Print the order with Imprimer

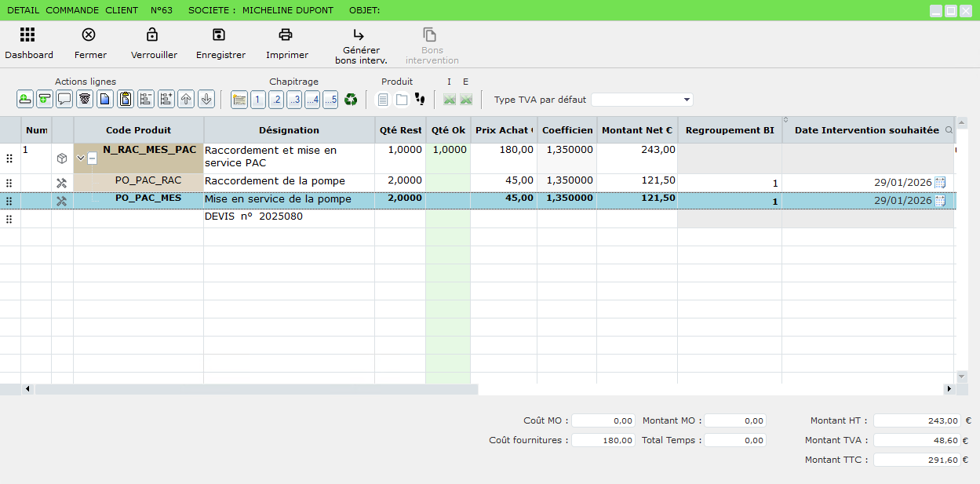click(x=286, y=35)
